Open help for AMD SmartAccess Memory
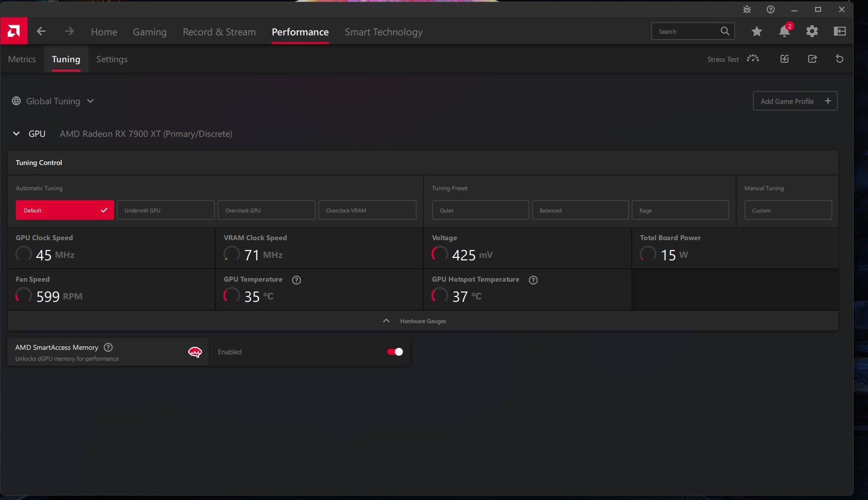This screenshot has height=500, width=868. click(x=108, y=347)
